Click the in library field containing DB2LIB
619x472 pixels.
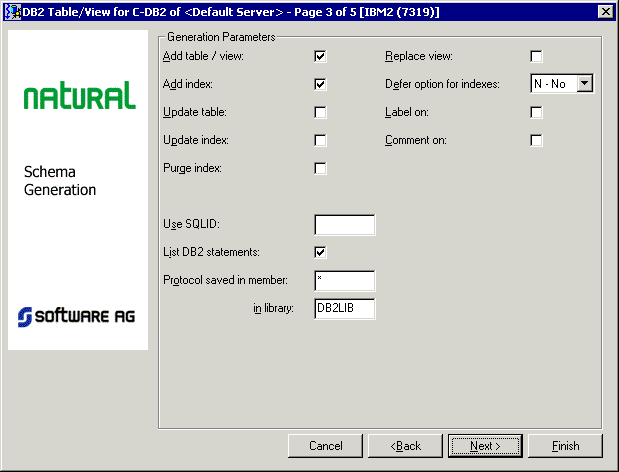point(344,309)
